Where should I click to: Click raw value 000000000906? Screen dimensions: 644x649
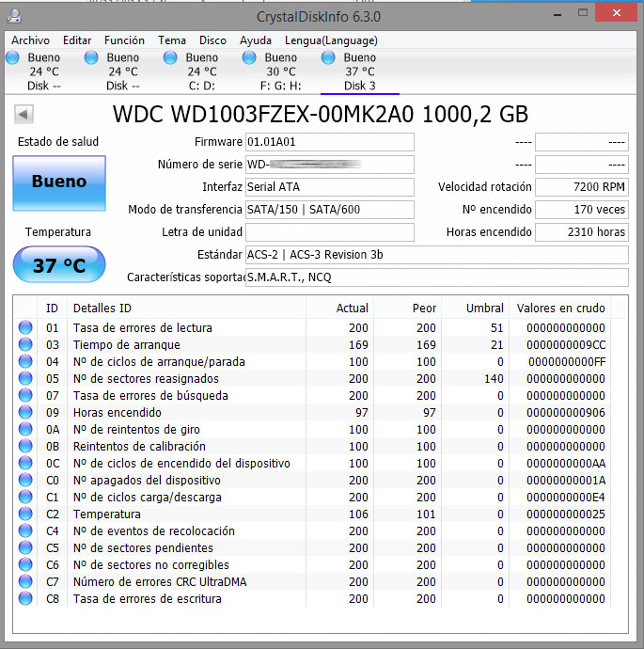pyautogui.click(x=566, y=413)
